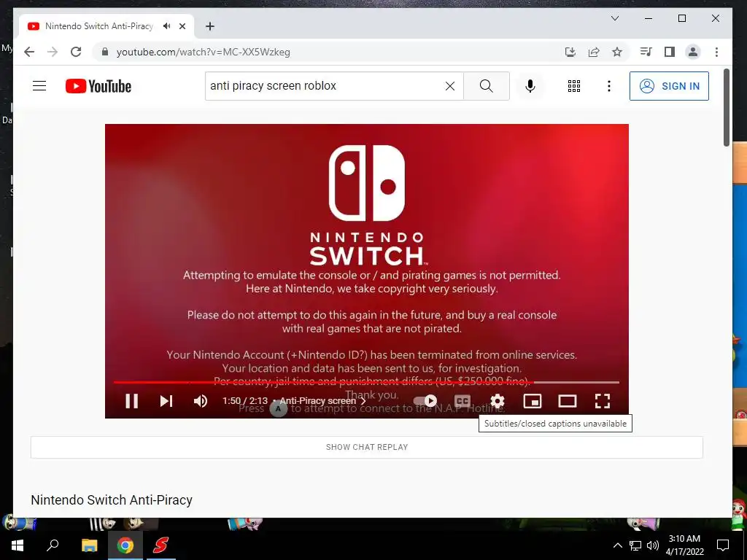Open YouTube settings three-dot menu
This screenshot has height=560, width=747.
click(x=609, y=86)
